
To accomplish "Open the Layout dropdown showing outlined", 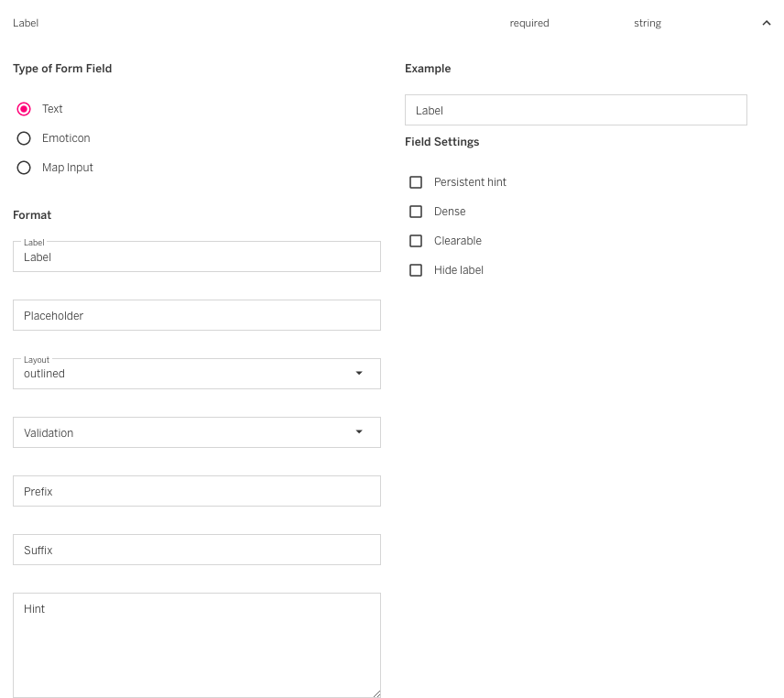I will click(183, 374).
